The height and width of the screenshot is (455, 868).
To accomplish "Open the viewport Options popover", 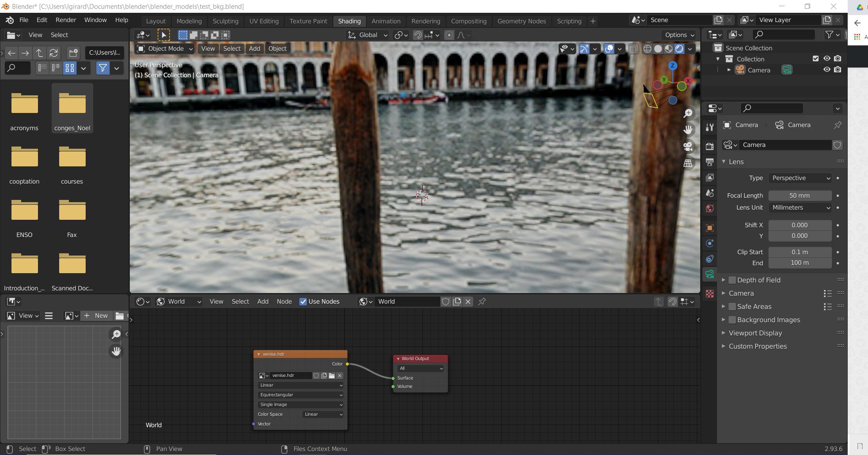I will point(679,35).
